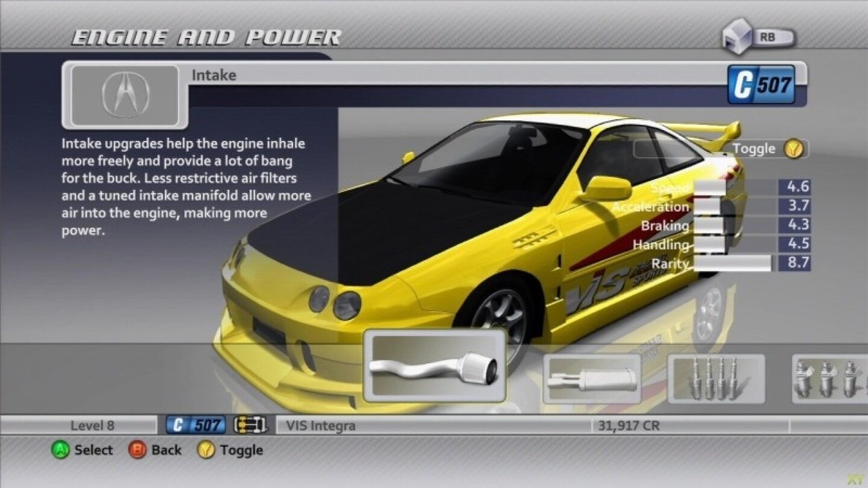Click the red B Back button
Screen dimensions: 868x488
137,450
